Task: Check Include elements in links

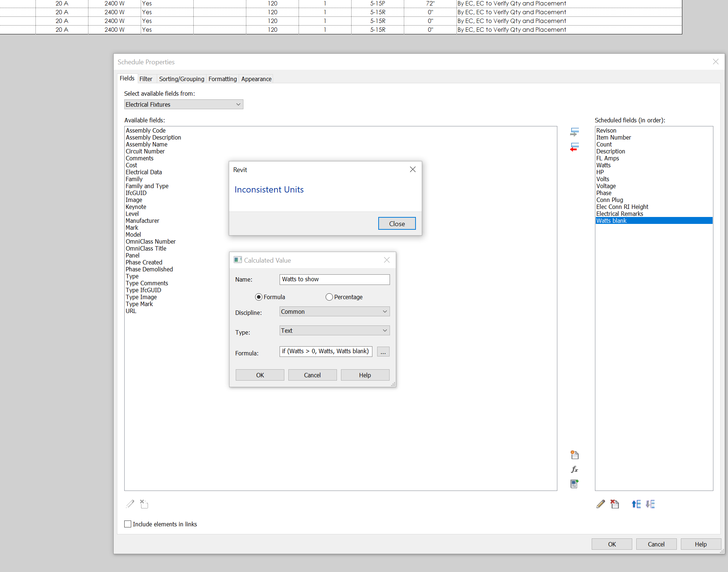Action: click(128, 524)
